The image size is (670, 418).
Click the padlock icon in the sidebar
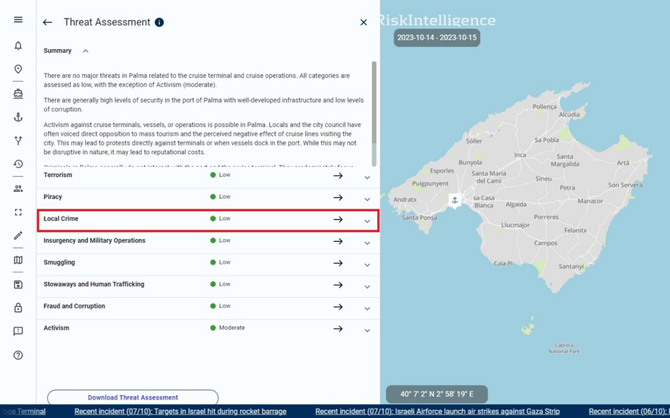(18, 308)
